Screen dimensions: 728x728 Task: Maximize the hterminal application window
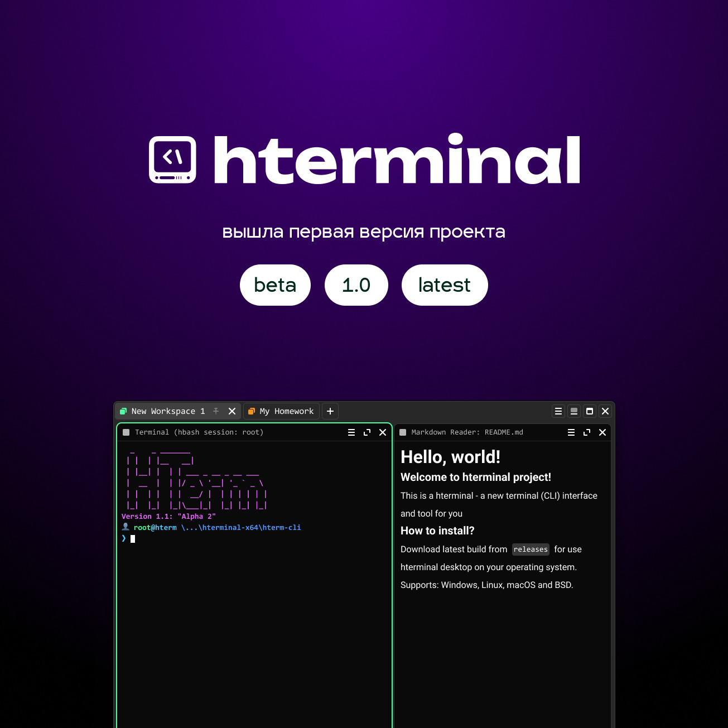[x=590, y=411]
